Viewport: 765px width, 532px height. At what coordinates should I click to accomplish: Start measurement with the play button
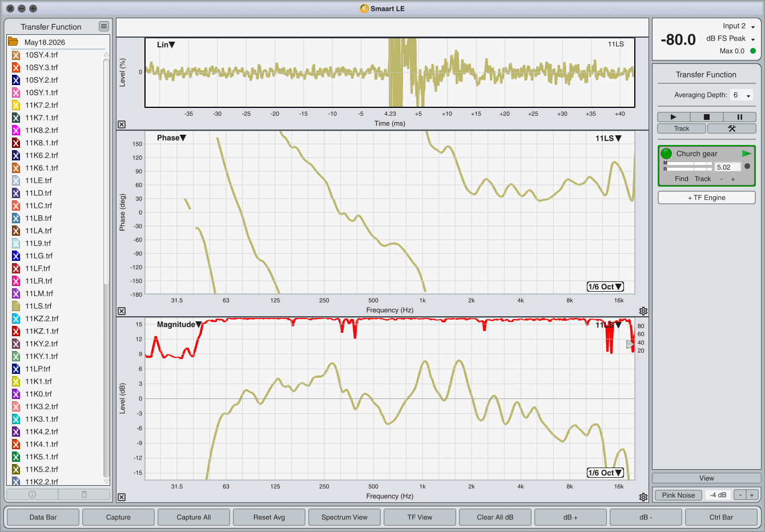click(673, 117)
